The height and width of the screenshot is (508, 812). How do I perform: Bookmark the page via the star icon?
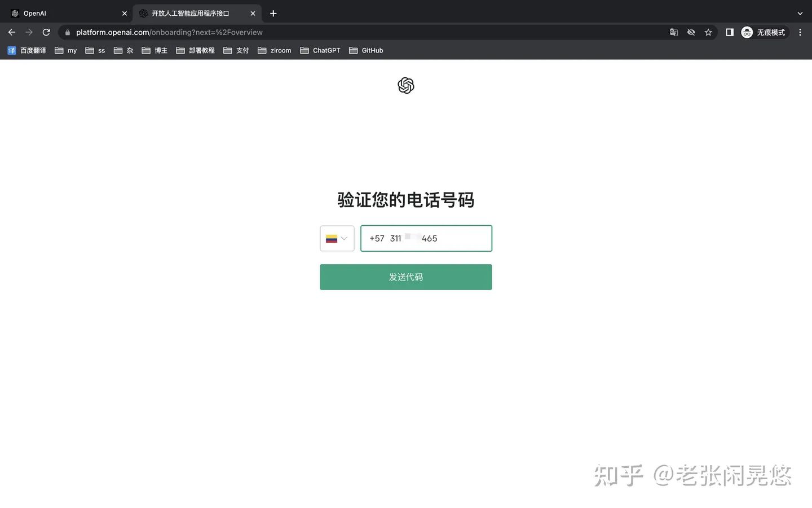pos(708,32)
